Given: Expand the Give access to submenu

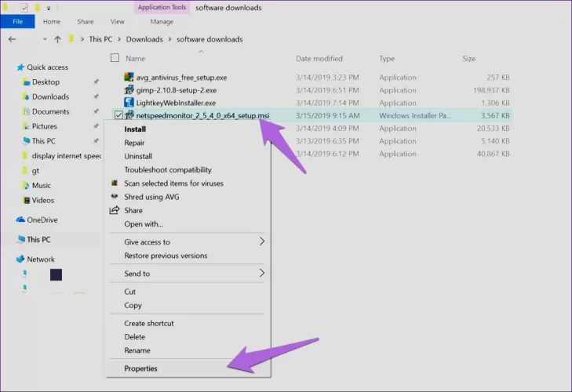Looking at the screenshot, I should click(x=262, y=242).
